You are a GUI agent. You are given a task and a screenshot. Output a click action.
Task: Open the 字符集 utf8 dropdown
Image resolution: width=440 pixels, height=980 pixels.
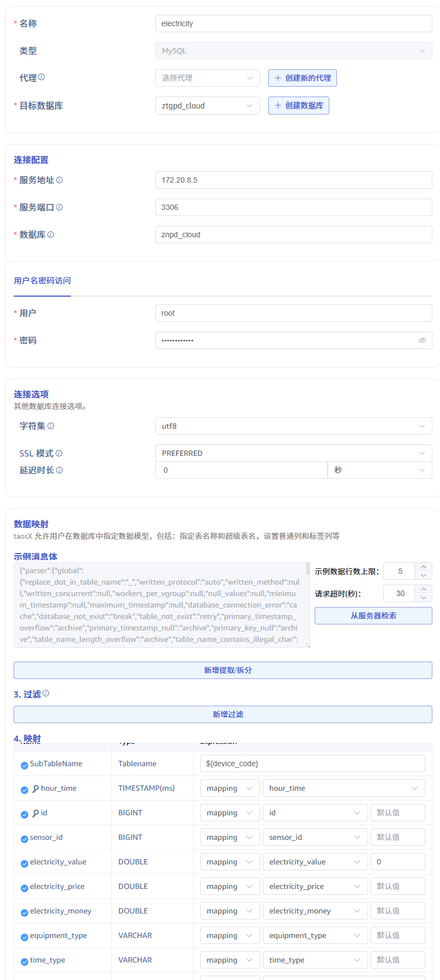click(x=293, y=426)
